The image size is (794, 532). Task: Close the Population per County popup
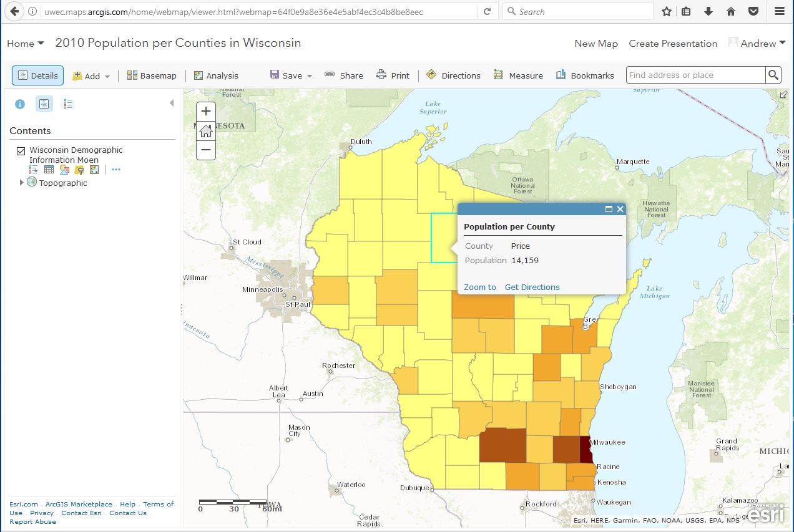(x=620, y=209)
